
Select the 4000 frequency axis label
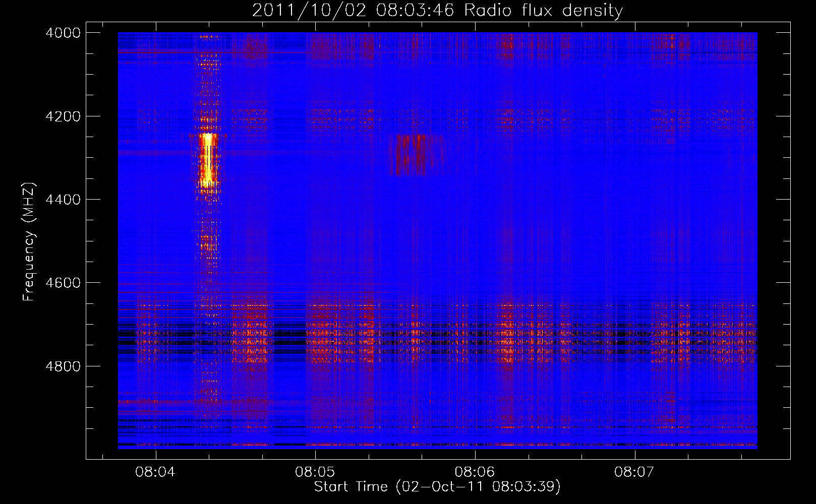click(63, 33)
